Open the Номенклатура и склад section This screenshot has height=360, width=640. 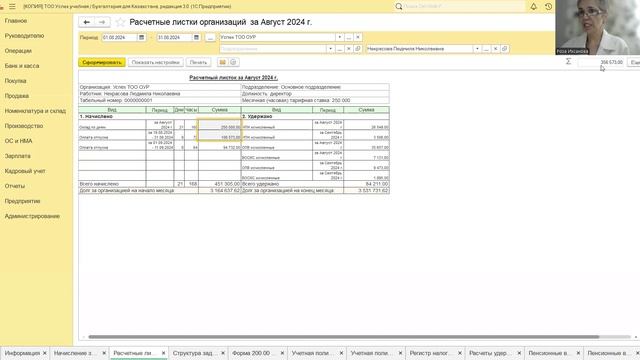click(x=35, y=111)
